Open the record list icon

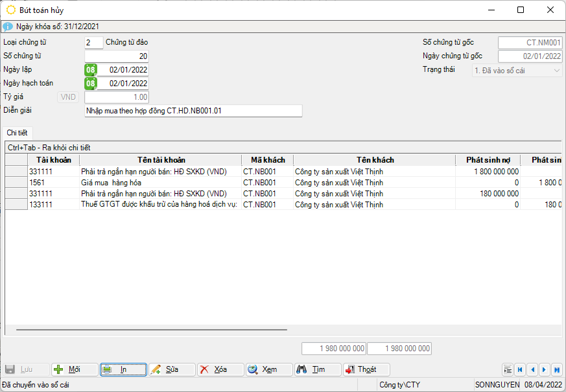coord(508,370)
